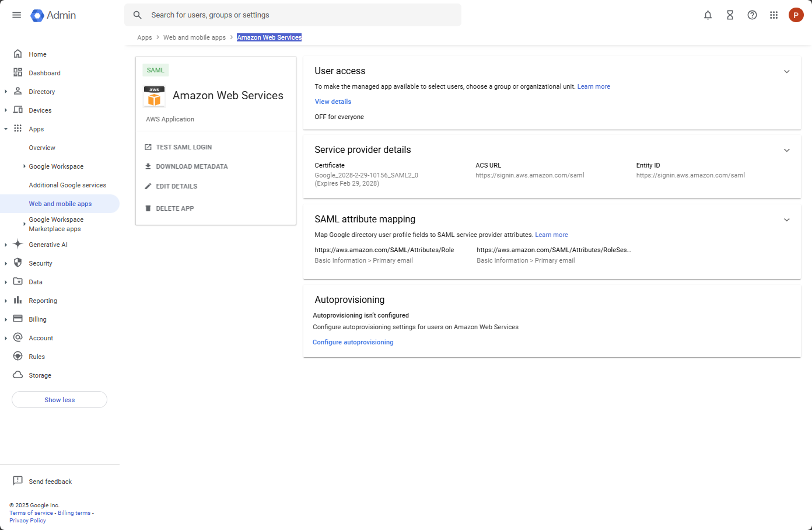This screenshot has width=812, height=530.
Task: Click the Generative AI sparkle icon
Action: pos(18,244)
